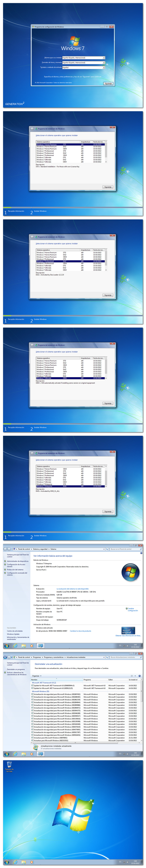Click the genuine Microsoft software badge
Screen dimensions: 146x868
(x=128, y=630)
